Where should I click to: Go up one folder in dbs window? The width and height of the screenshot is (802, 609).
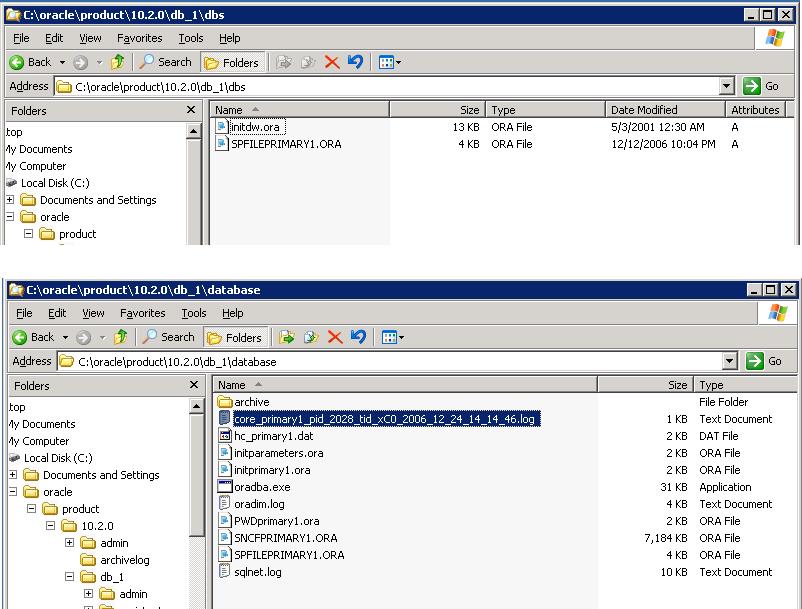coord(118,62)
